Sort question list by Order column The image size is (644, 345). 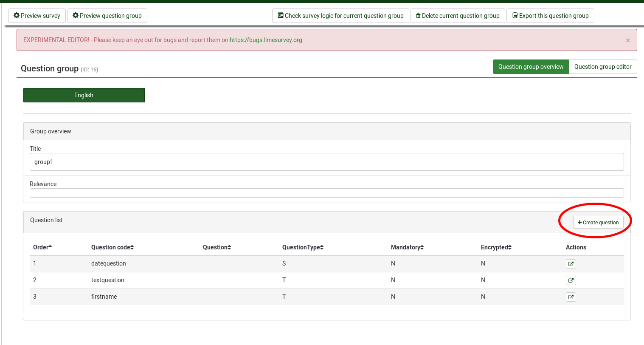(42, 247)
